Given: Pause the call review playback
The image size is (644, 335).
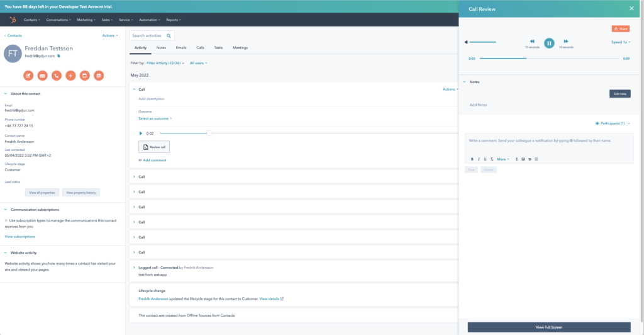Looking at the screenshot, I should click(x=549, y=43).
